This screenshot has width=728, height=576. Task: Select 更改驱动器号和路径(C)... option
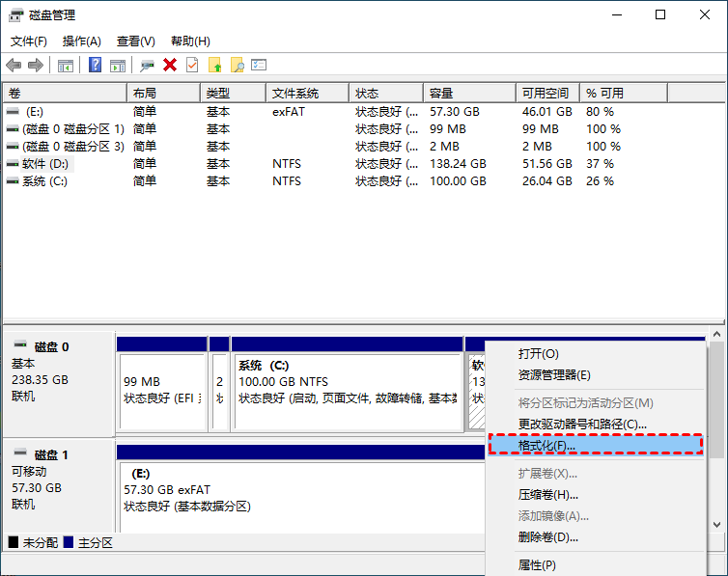582,425
